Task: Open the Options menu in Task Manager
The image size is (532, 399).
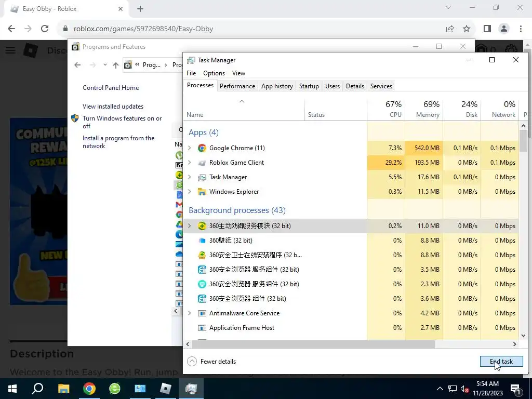Action: 214,73
